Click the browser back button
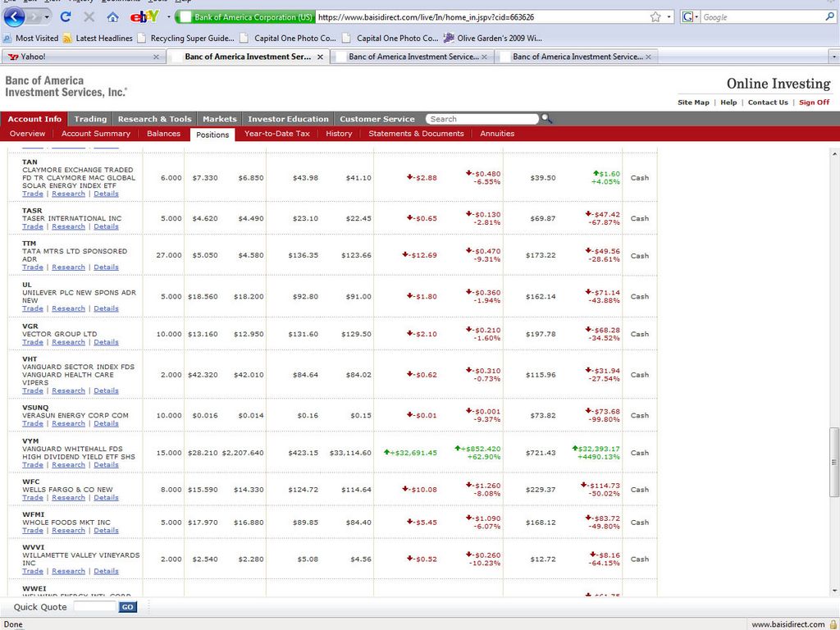Viewport: 840px width, 630px height. pyautogui.click(x=15, y=16)
